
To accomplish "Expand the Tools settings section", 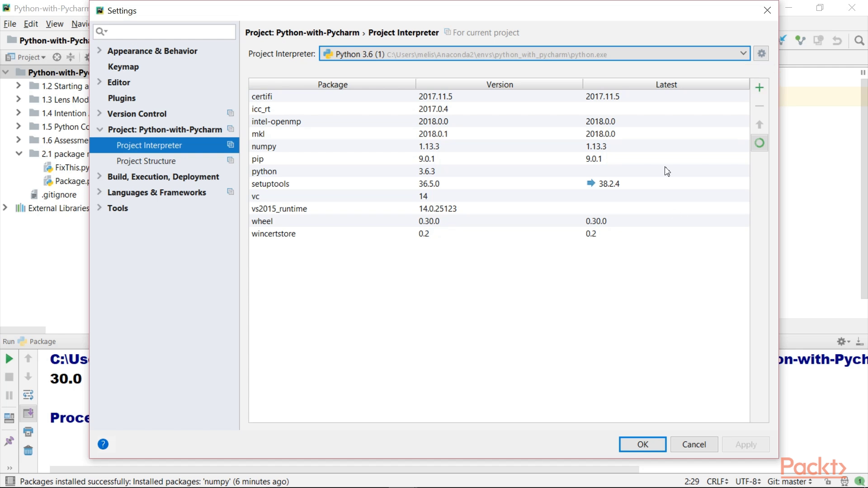I will [x=99, y=207].
